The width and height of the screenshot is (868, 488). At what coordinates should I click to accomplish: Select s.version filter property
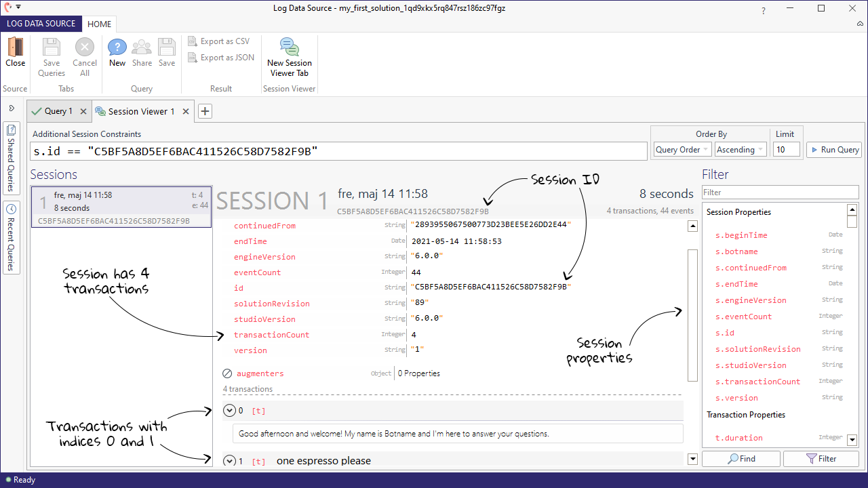(x=736, y=398)
